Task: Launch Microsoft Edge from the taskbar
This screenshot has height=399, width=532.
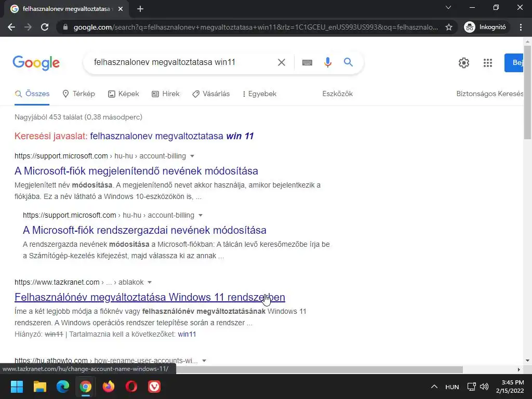Action: coord(63,387)
